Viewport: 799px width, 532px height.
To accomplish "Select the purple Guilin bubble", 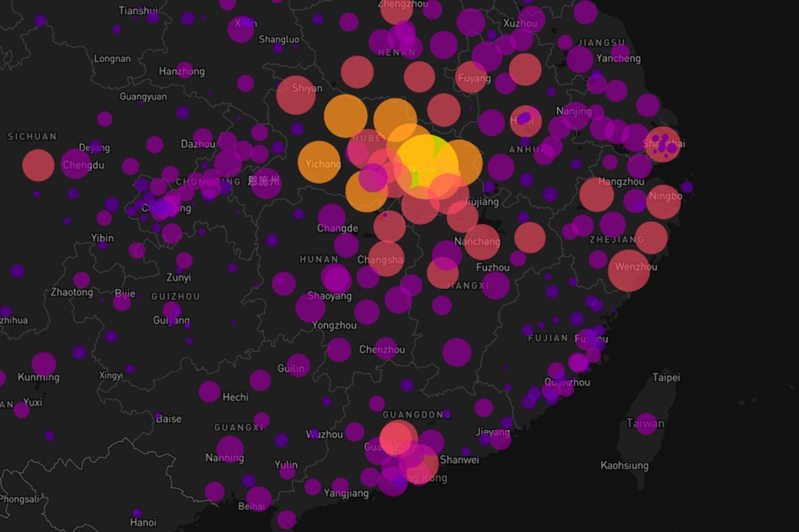I will coord(297,366).
